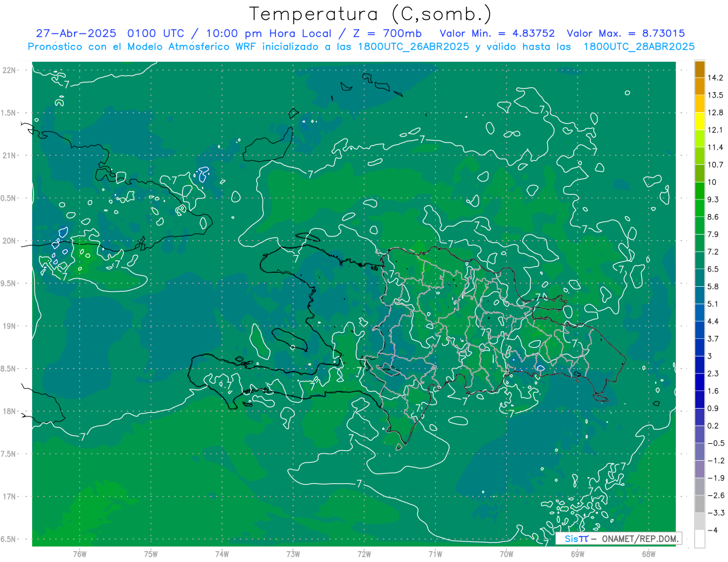Click the 18N latitude axis label
Screen dimensions: 728x562
coord(10,411)
